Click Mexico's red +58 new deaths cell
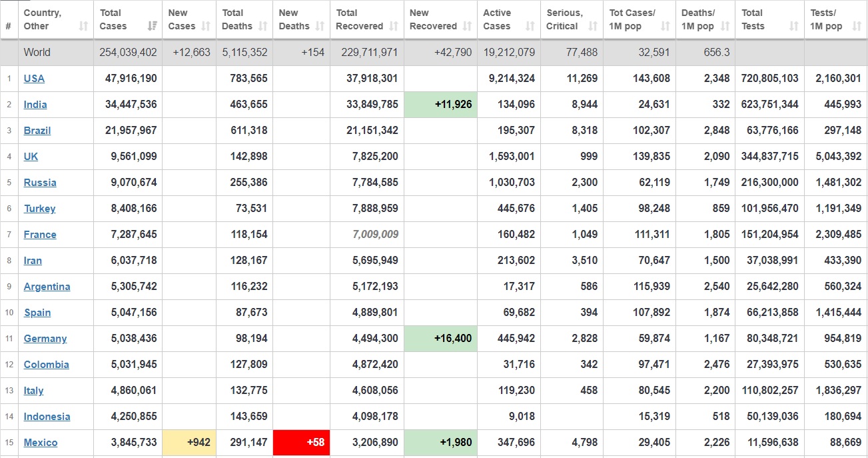Image resolution: width=868 pixels, height=458 pixels. [x=302, y=443]
